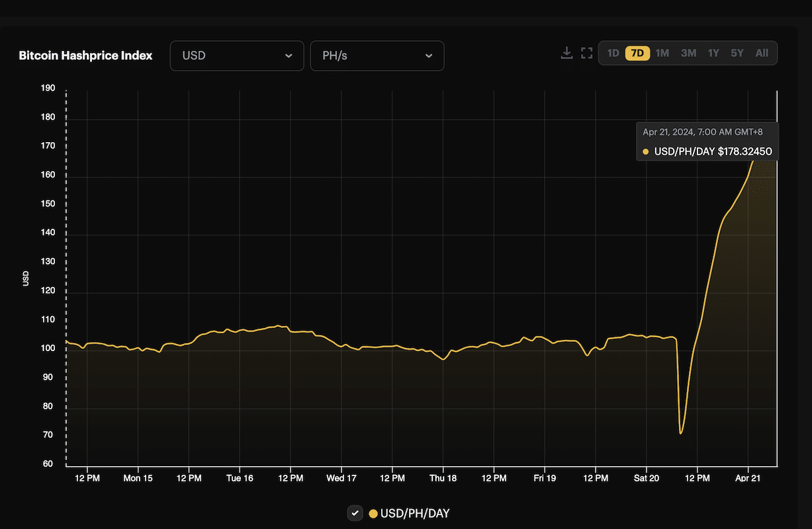The image size is (812, 529).
Task: Click the Thu 18 axis label
Action: [443, 478]
